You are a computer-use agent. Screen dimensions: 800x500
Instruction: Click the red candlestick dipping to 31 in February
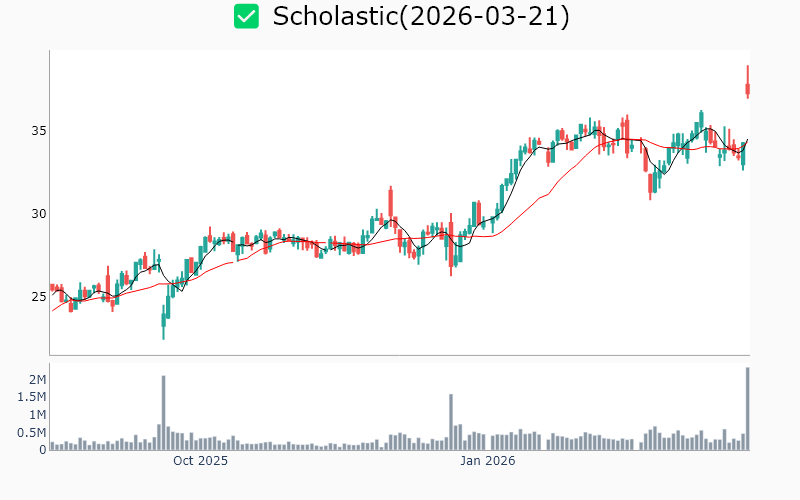pyautogui.click(x=650, y=184)
